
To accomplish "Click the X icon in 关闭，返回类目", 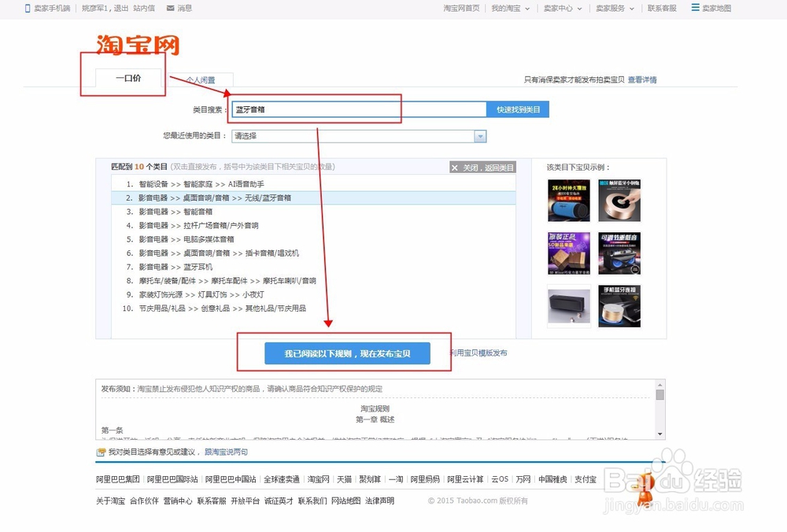I will (455, 168).
